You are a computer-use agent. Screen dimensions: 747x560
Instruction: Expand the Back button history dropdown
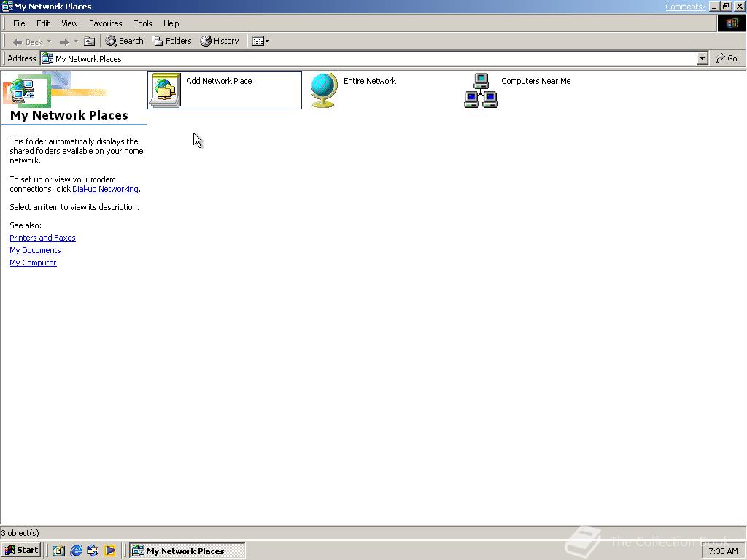[49, 42]
